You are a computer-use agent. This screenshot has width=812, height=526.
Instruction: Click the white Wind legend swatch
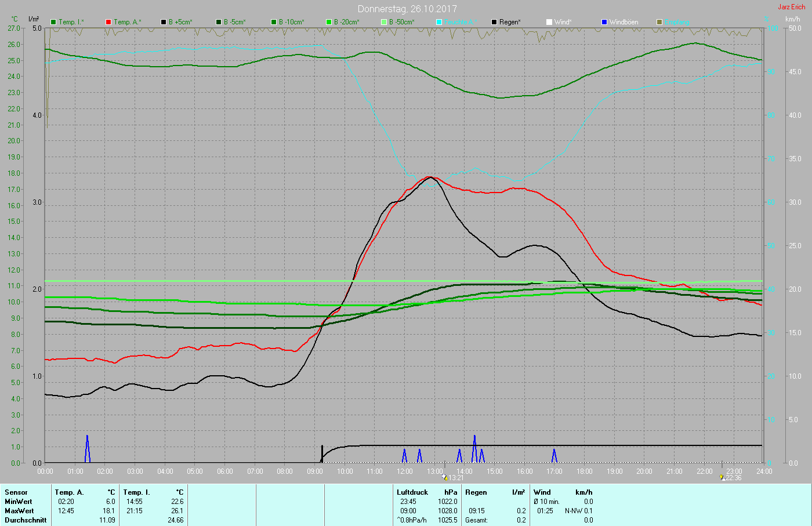(x=549, y=22)
